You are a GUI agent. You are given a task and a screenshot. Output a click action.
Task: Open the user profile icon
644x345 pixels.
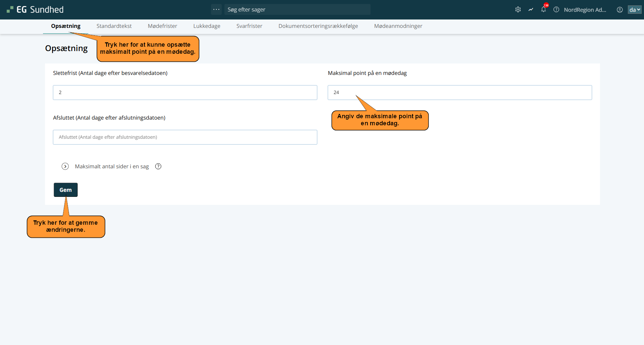click(x=620, y=10)
